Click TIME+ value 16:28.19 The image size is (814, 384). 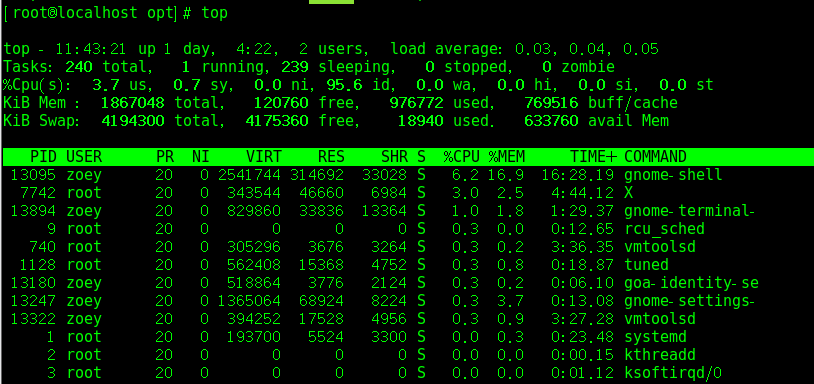[578, 175]
